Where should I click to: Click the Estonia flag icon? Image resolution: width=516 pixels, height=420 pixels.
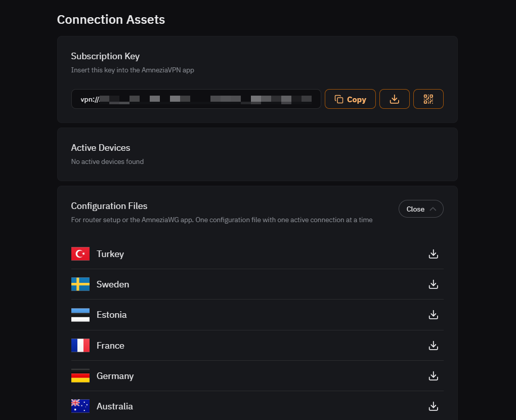pyautogui.click(x=80, y=315)
